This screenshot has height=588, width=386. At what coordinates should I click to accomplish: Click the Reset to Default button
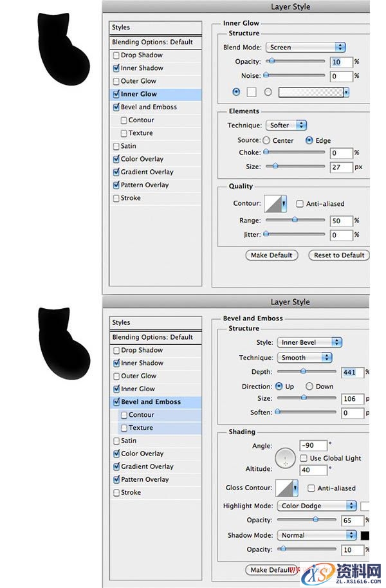pos(339,255)
